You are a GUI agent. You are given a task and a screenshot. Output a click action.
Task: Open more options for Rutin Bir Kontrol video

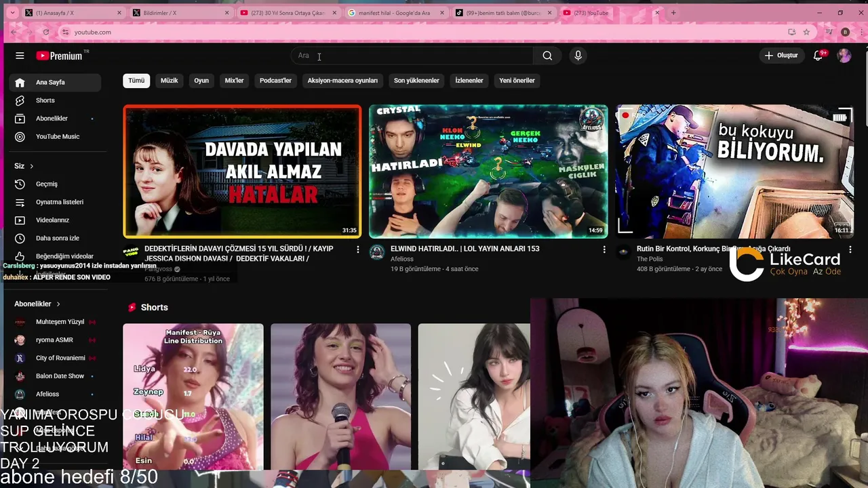850,249
